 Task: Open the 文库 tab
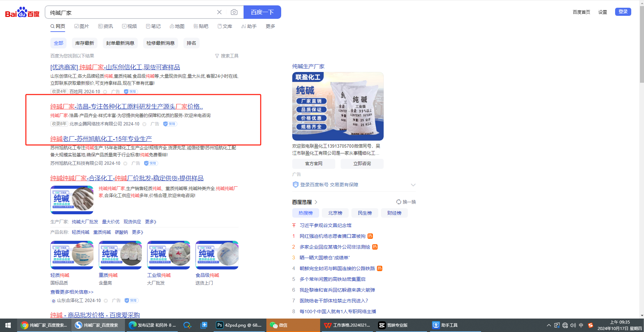tap(225, 26)
